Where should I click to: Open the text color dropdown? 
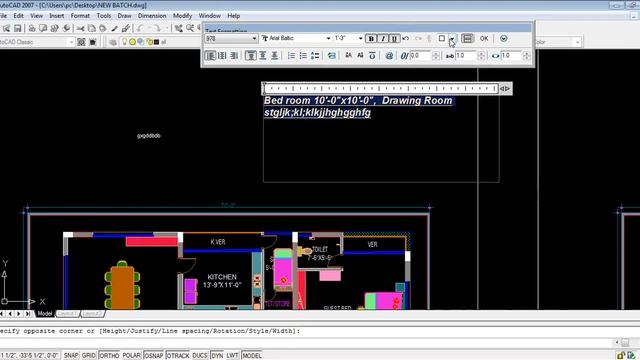tap(452, 38)
